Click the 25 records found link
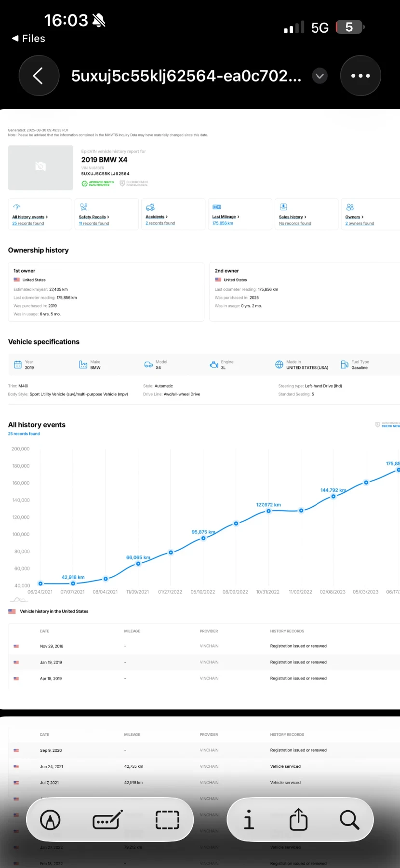This screenshot has width=400, height=868. 24,434
